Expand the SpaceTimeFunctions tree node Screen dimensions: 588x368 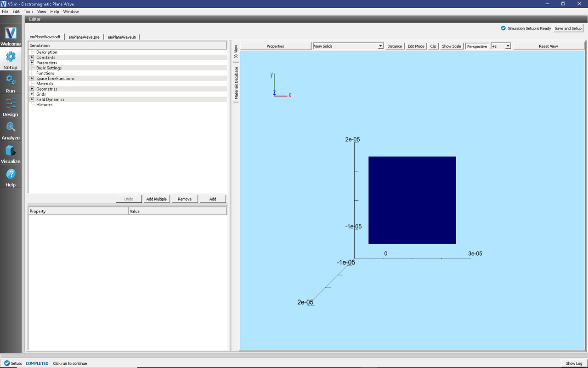point(32,78)
